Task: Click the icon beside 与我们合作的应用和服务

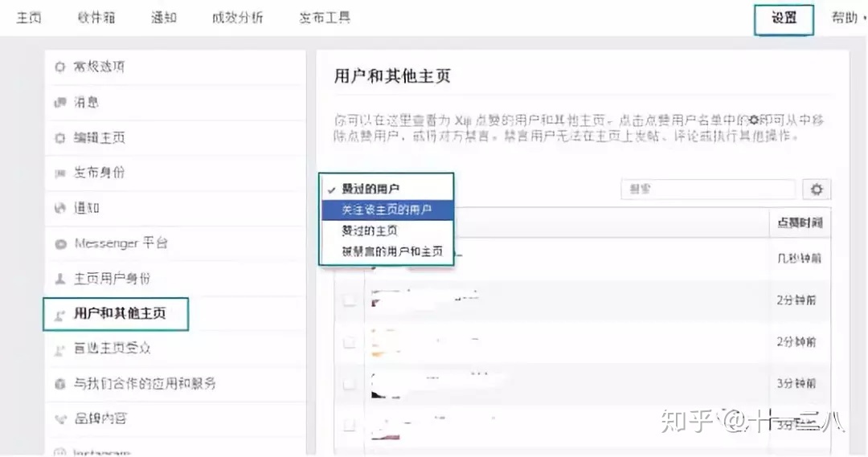Action: (x=59, y=384)
